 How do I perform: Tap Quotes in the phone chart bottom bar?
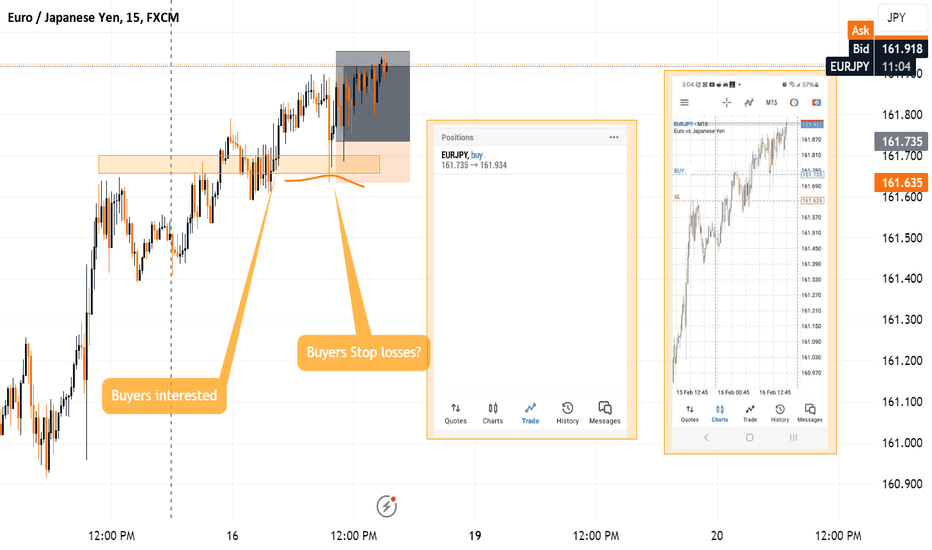(x=689, y=413)
